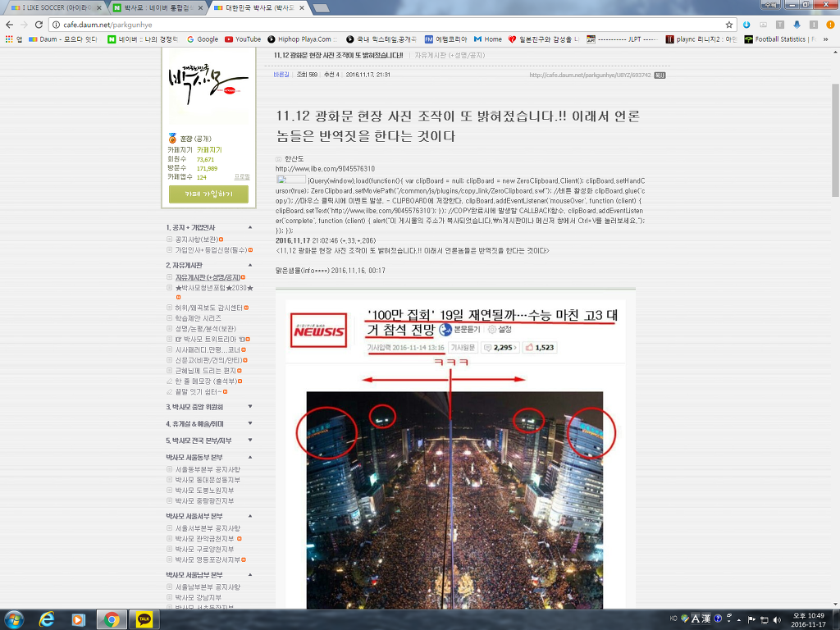Show hidden tray icons arrow

point(739,620)
